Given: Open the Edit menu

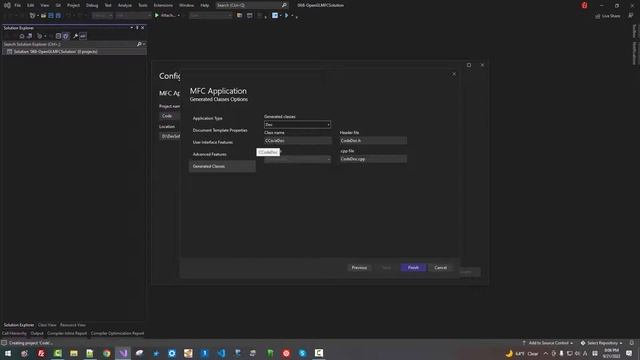Looking at the screenshot, I should click(31, 5).
